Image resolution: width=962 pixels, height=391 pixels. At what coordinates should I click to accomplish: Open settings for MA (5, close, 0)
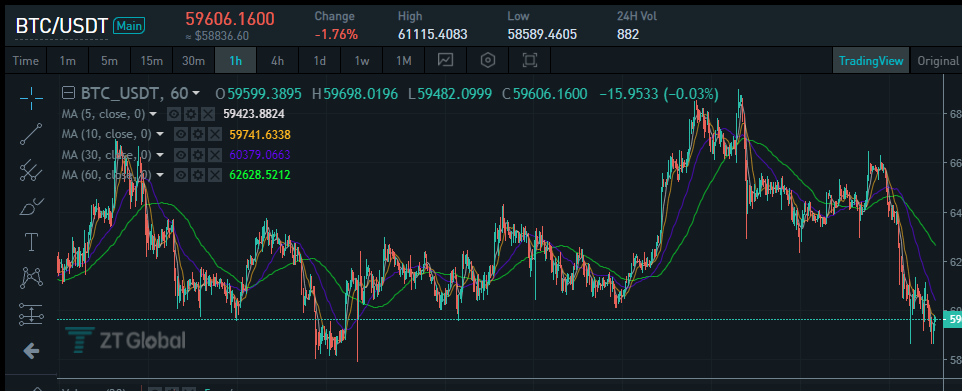(x=191, y=114)
